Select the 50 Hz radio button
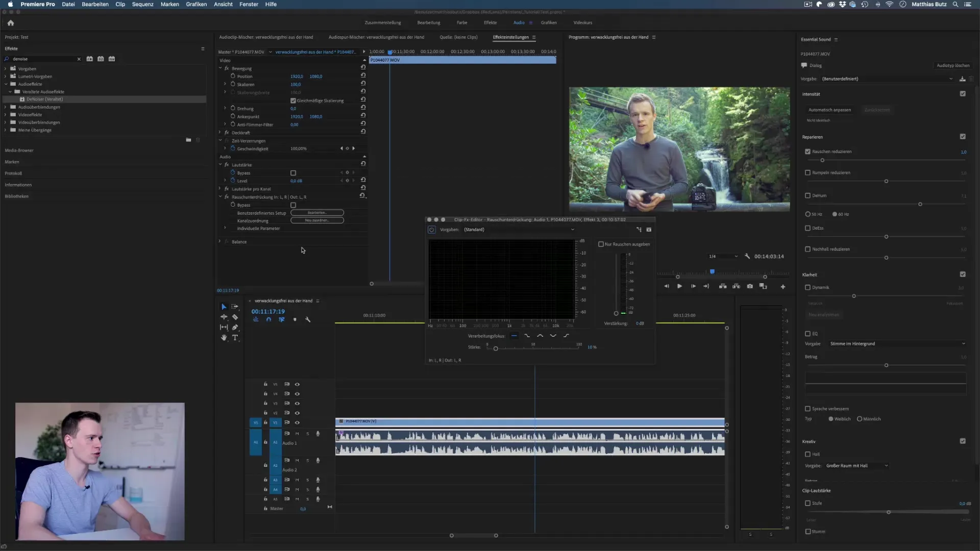This screenshot has height=551, width=980. (x=807, y=214)
